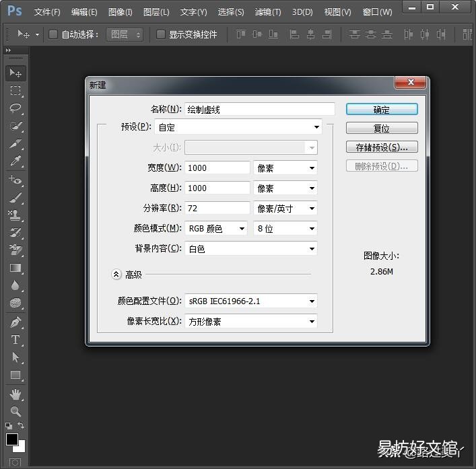Select the Horizontal Type tool

coord(15,339)
